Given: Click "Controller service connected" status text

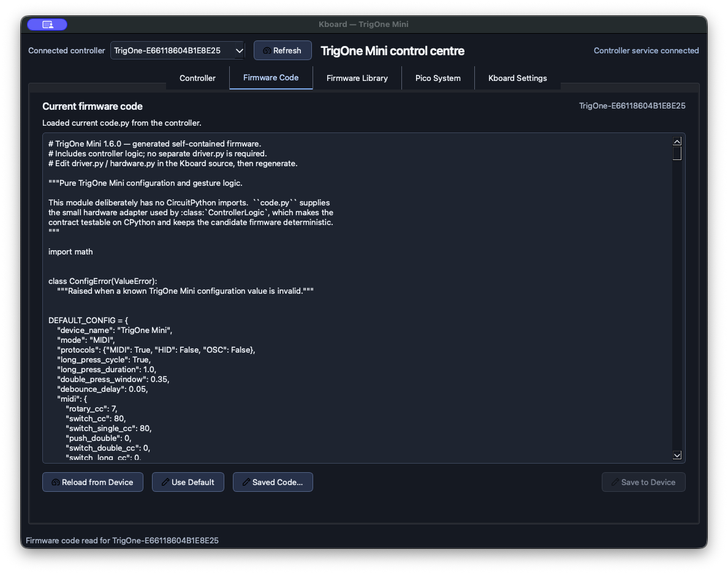Looking at the screenshot, I should click(x=646, y=50).
